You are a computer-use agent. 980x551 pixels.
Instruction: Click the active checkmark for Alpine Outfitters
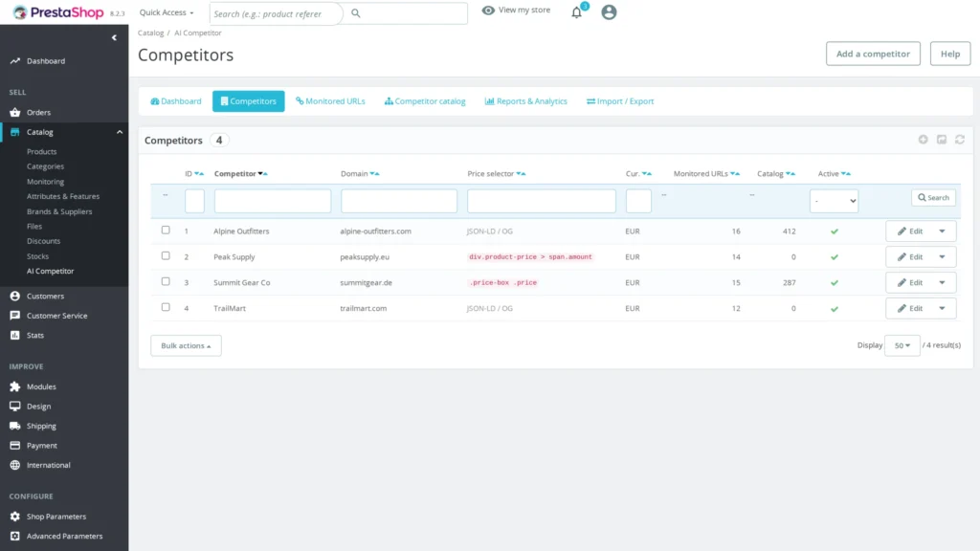click(835, 231)
